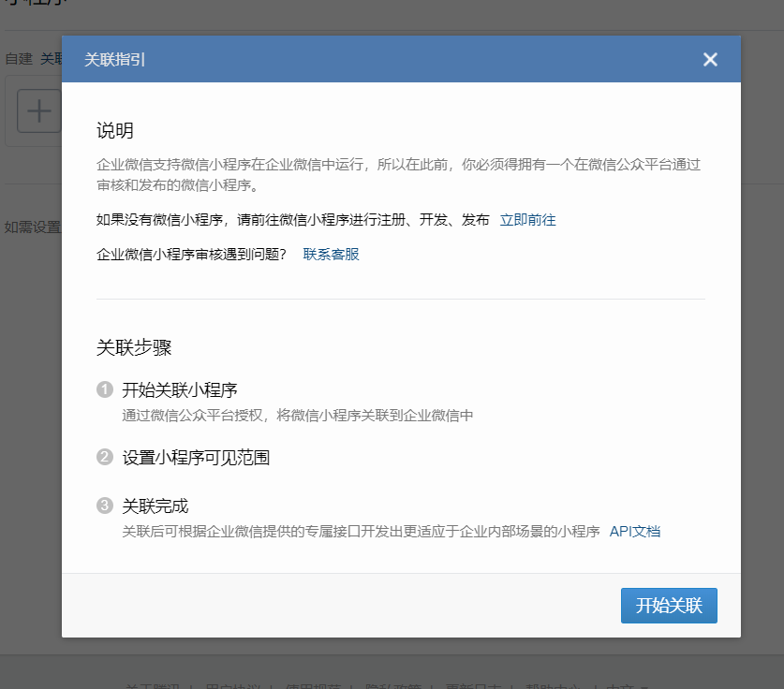Click text 通过微信公众平台授权 description
The height and width of the screenshot is (689, 784).
[x=298, y=416]
